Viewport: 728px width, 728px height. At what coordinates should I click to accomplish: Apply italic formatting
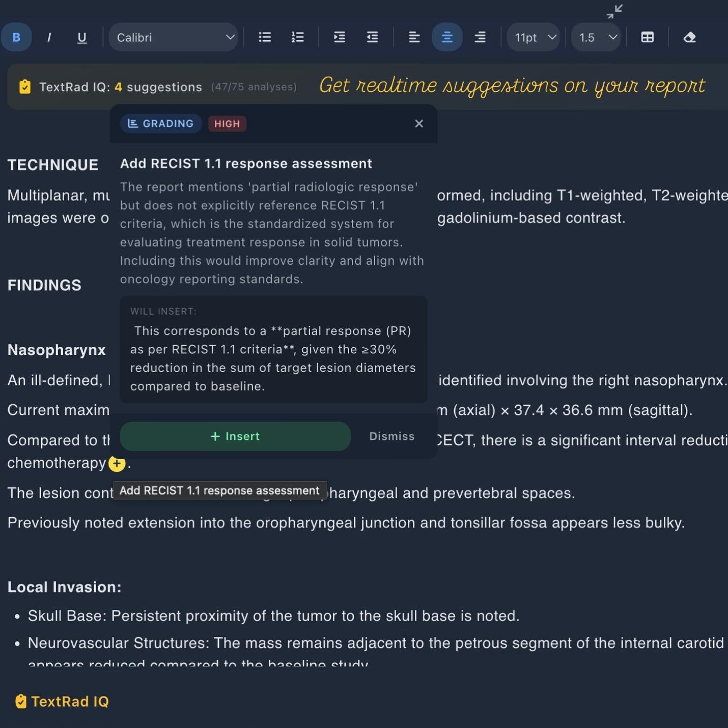(x=49, y=37)
